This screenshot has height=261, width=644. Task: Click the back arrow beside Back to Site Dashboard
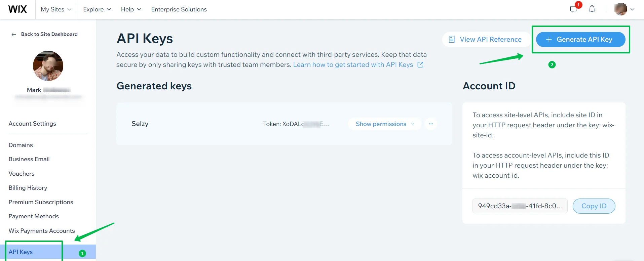click(x=13, y=34)
